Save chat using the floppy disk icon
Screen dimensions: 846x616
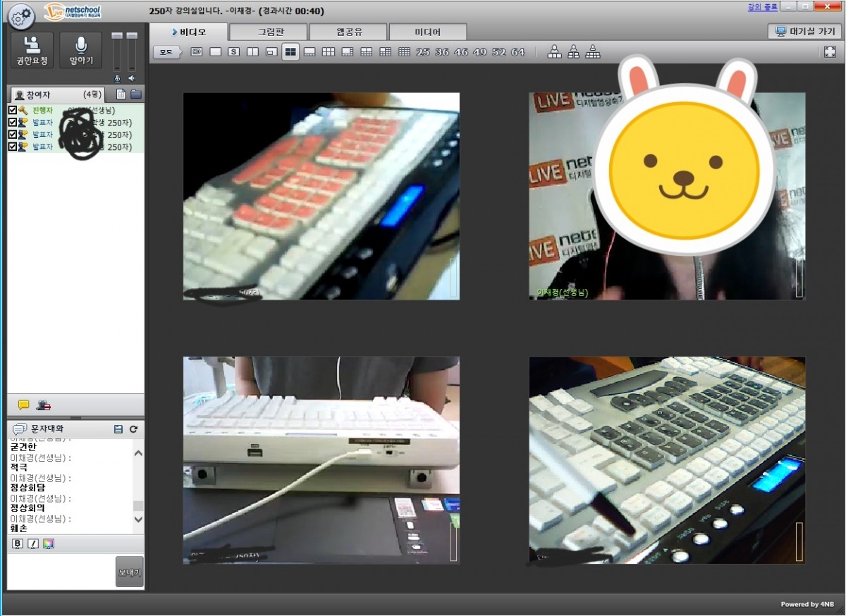[x=118, y=429]
